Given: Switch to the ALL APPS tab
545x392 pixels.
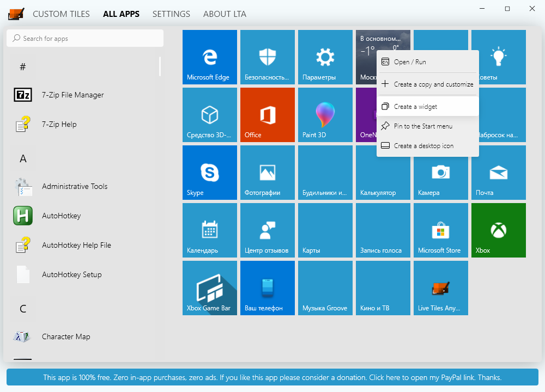Looking at the screenshot, I should coord(121,14).
